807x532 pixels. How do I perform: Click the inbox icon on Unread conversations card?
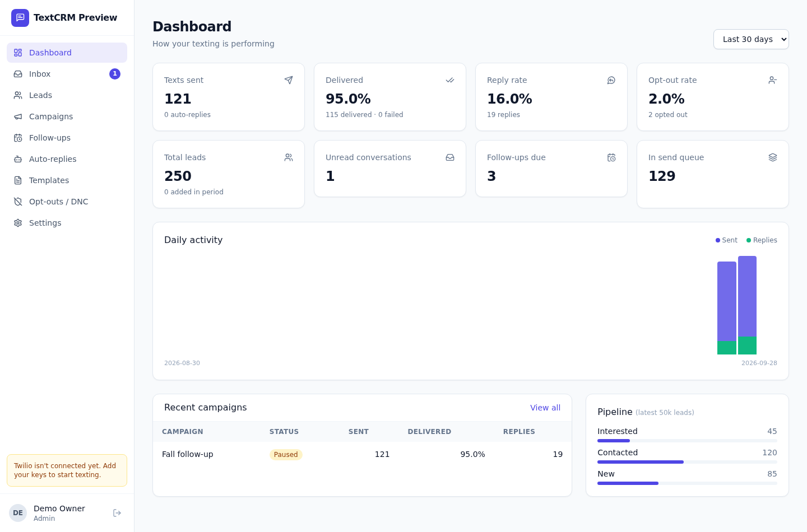coord(450,157)
